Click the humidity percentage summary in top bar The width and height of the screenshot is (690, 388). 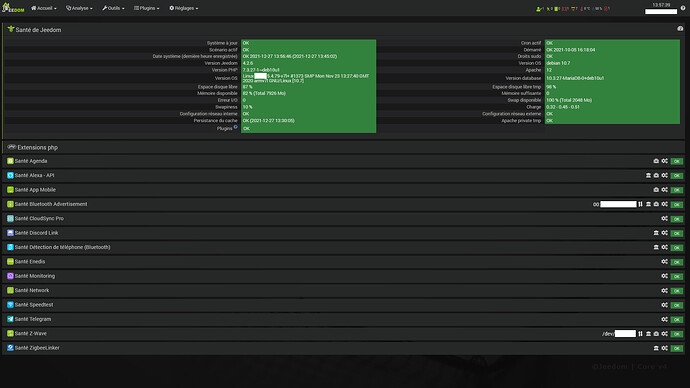coord(597,9)
